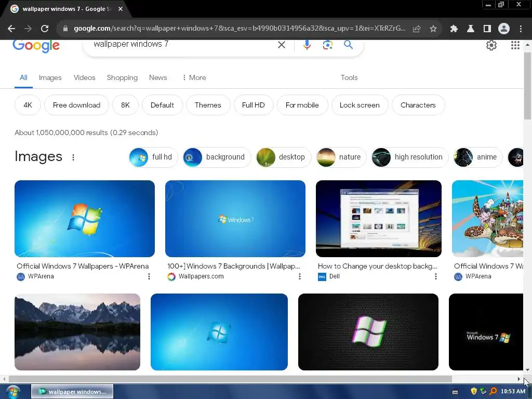Open the Google apps grid
The height and width of the screenshot is (399, 532).
[x=515, y=45]
